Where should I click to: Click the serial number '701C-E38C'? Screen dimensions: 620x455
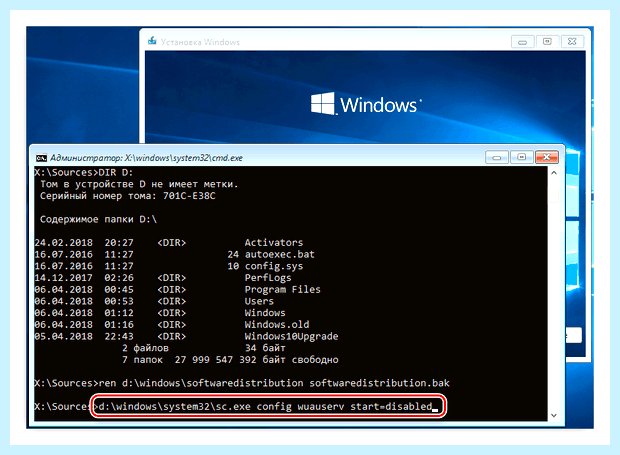click(189, 196)
